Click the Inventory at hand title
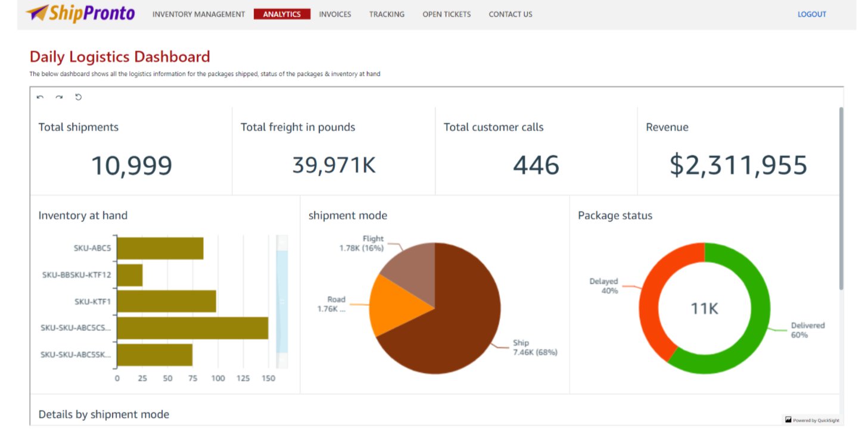Viewport: 868px width, 438px height. coord(83,215)
